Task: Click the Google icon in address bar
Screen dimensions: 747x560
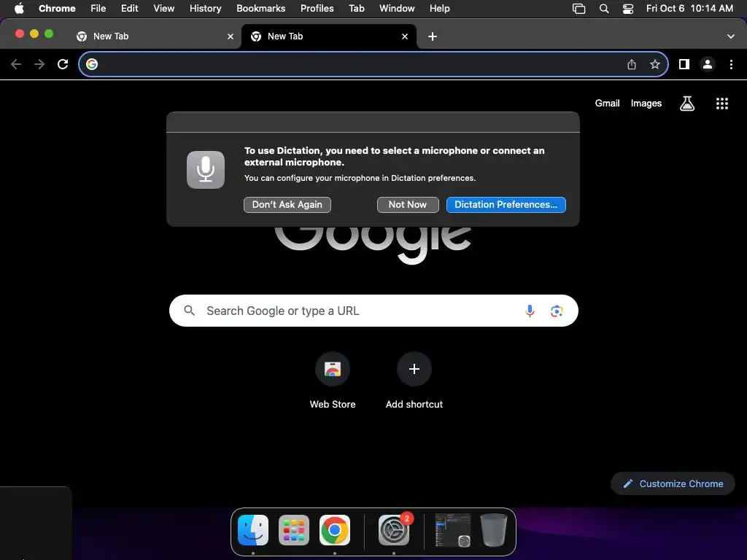Action: (x=92, y=64)
